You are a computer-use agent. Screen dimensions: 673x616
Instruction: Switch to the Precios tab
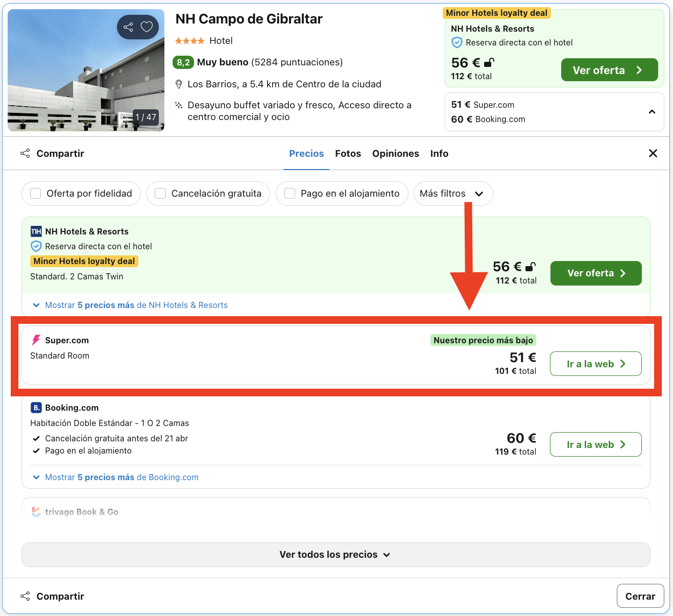[x=306, y=154]
